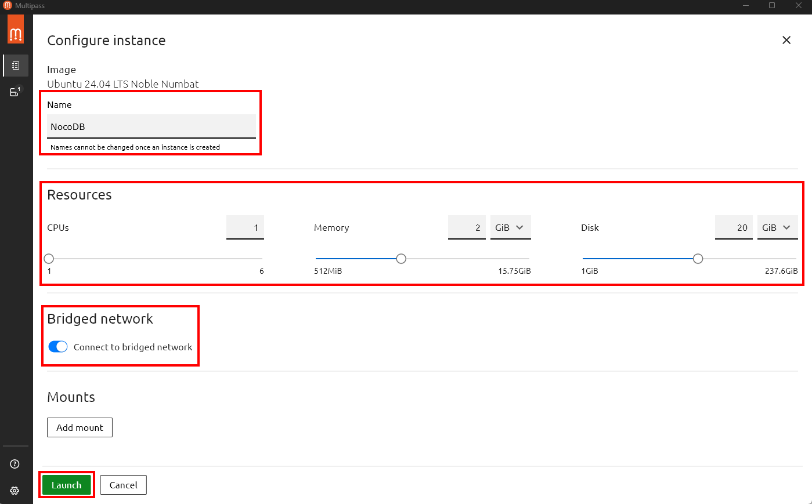Expand the Disk unit GiB dropdown
Image resolution: width=812 pixels, height=504 pixels.
(777, 227)
